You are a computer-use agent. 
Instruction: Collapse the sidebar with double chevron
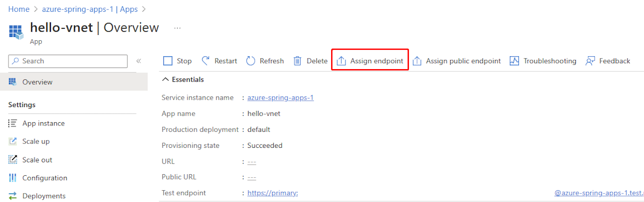click(x=138, y=61)
